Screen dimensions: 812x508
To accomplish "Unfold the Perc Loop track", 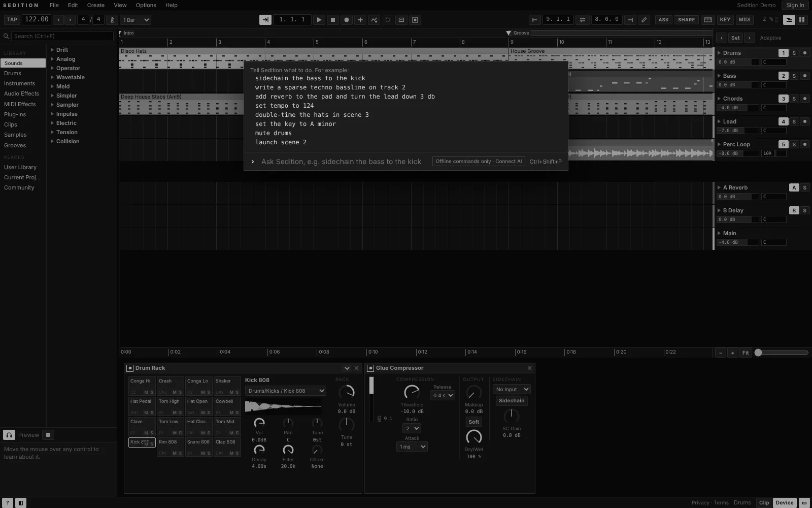I will coord(719,144).
